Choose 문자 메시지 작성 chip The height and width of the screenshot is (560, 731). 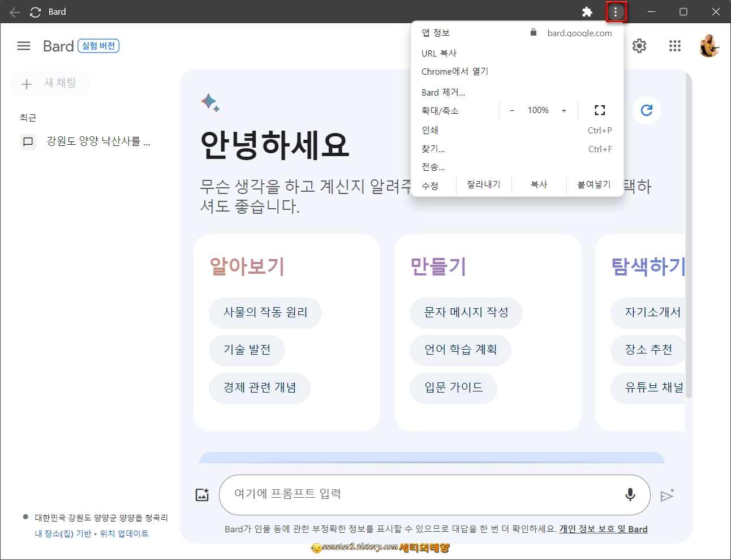[466, 313]
